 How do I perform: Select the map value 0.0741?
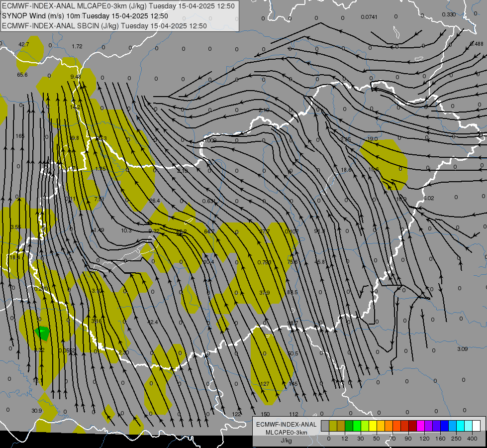click(369, 17)
